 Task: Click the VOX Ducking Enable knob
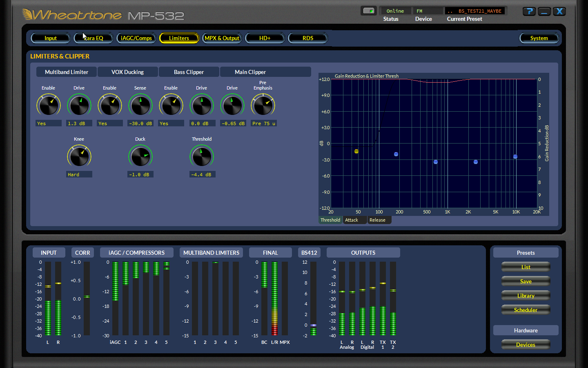[x=110, y=105]
